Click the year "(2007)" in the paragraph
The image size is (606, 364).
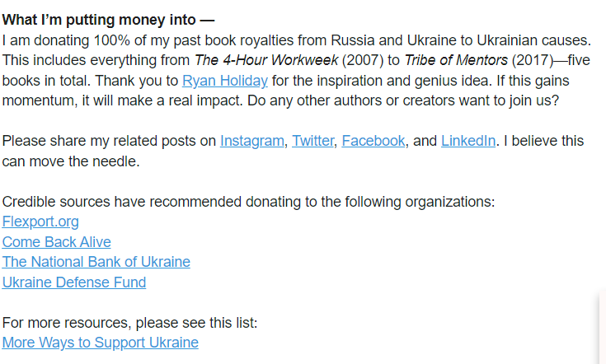[x=363, y=60]
